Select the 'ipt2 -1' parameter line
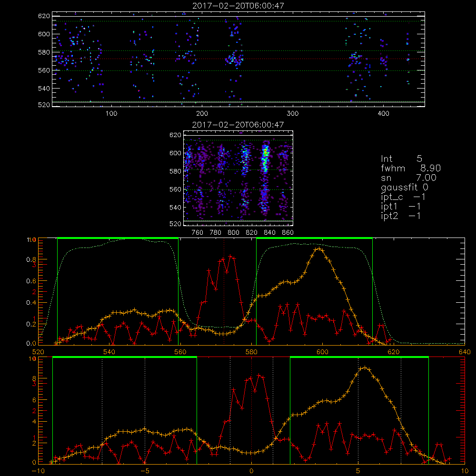 [401, 216]
